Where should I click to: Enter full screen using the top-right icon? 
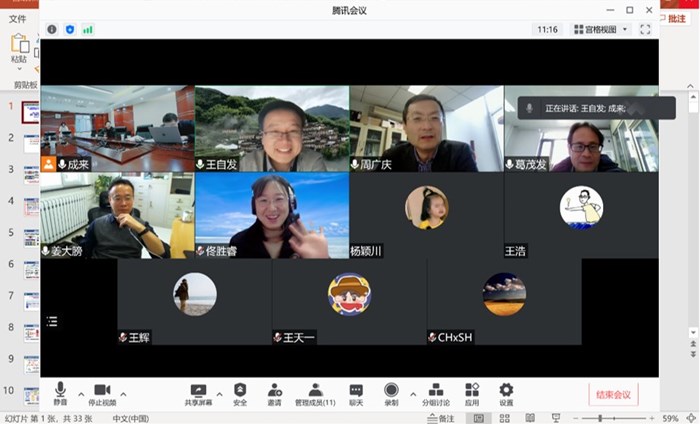(x=646, y=30)
